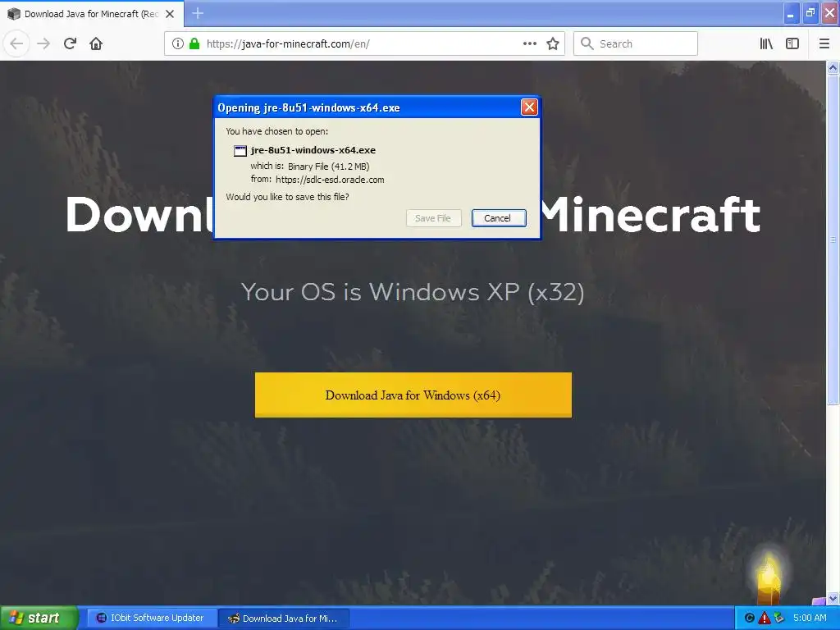The image size is (840, 630).
Task: Click the exe file icon in dialog
Action: pyautogui.click(x=240, y=151)
